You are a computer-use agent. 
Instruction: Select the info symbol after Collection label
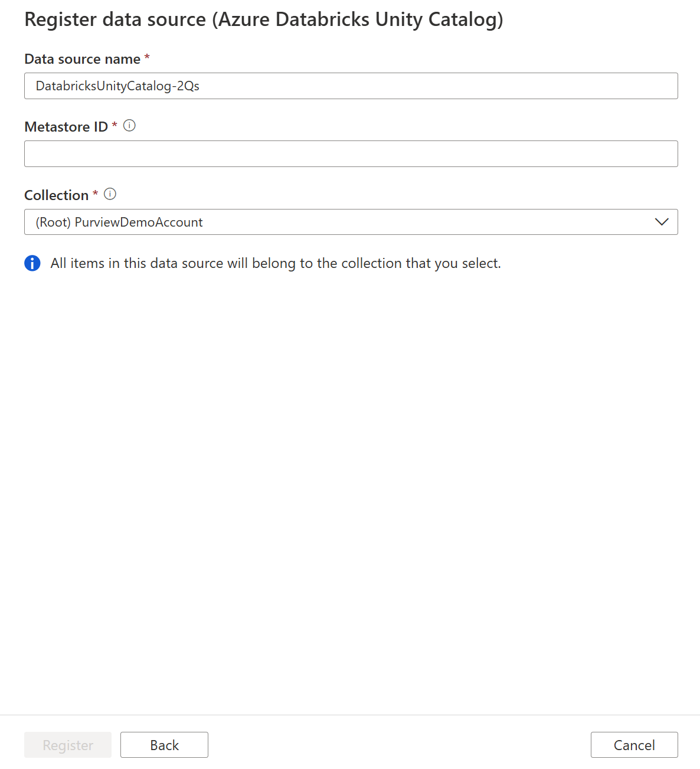(x=110, y=194)
